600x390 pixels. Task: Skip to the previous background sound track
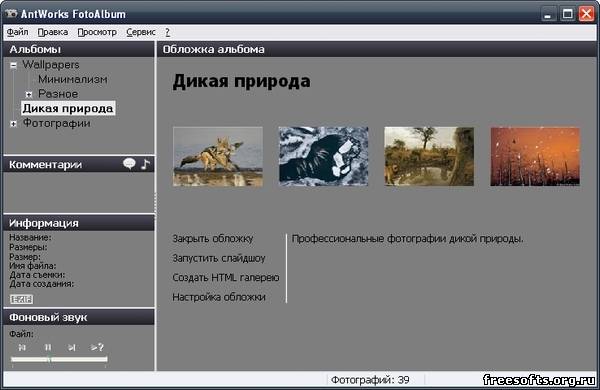22,348
